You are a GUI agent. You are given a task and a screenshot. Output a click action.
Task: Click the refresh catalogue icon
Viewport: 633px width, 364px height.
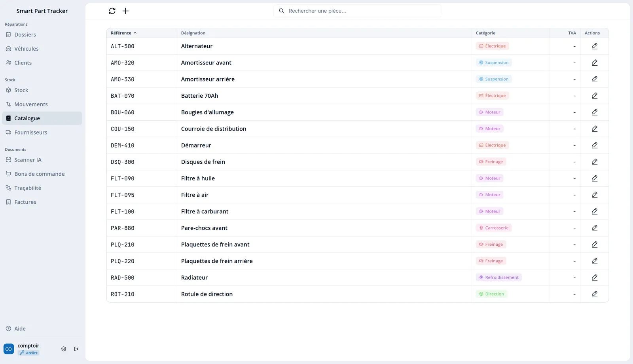pos(112,11)
